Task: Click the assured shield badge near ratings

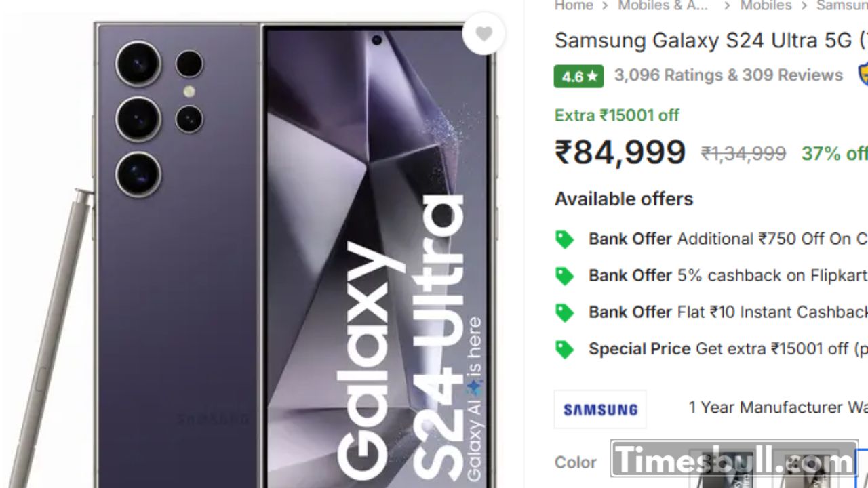Action: tap(863, 75)
